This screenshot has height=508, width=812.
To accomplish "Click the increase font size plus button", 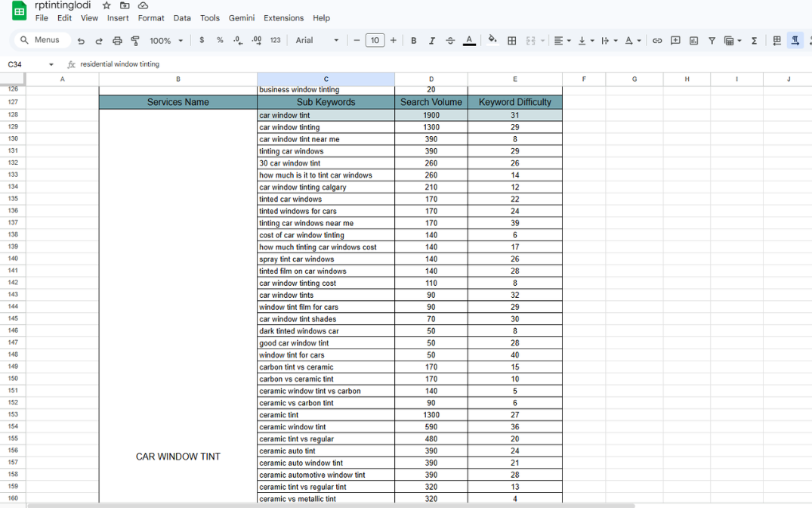I will pos(394,41).
